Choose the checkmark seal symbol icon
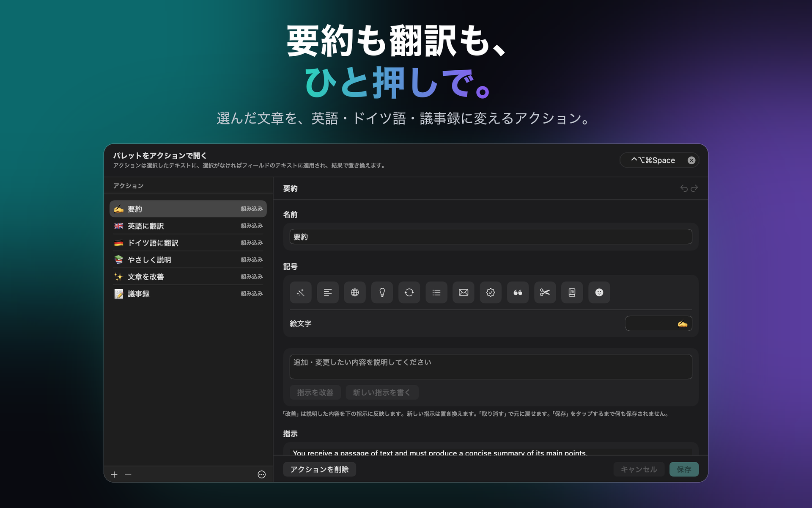812x508 pixels. [491, 293]
